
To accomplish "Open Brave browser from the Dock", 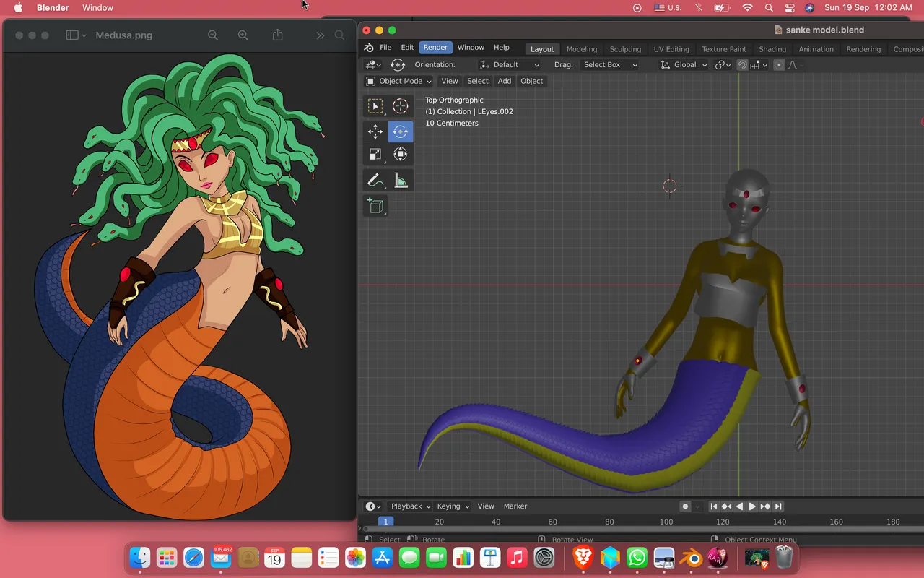I will (x=583, y=557).
